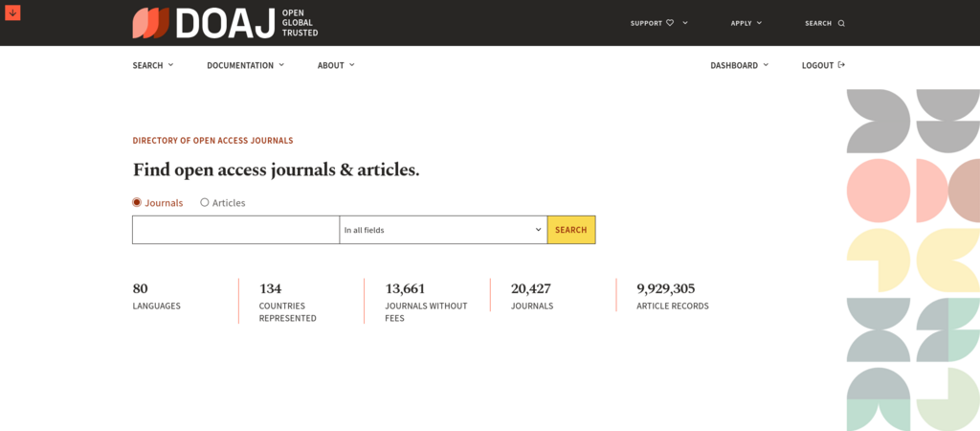The image size is (980, 431).
Task: Click into the journal search text field
Action: point(235,230)
